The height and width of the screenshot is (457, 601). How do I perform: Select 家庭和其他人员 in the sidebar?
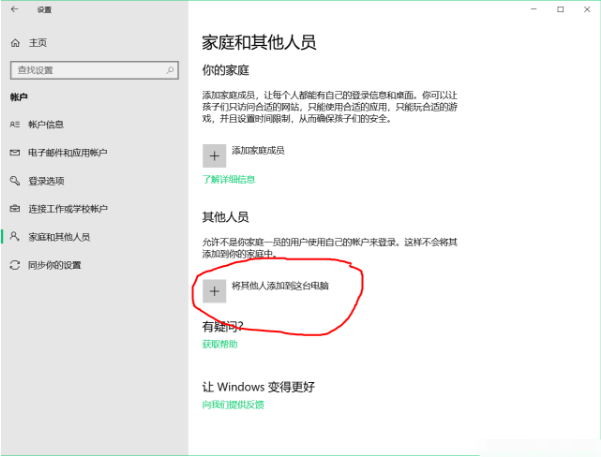pos(59,237)
